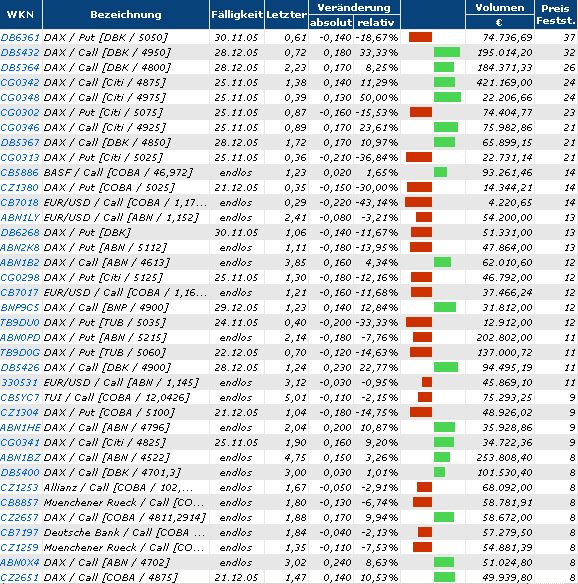Select relative change 50,00%
This screenshot has height=584, width=578.
coord(378,98)
